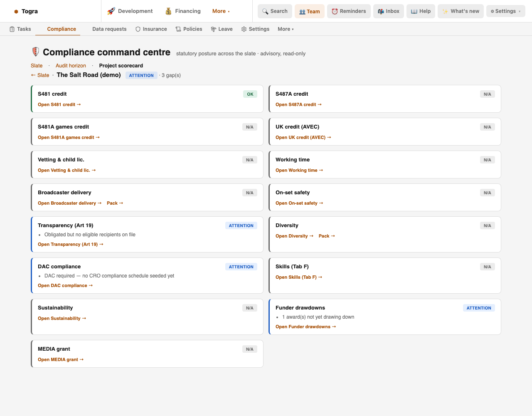Select the Audit horizon view
The height and width of the screenshot is (416, 532).
[x=71, y=66]
